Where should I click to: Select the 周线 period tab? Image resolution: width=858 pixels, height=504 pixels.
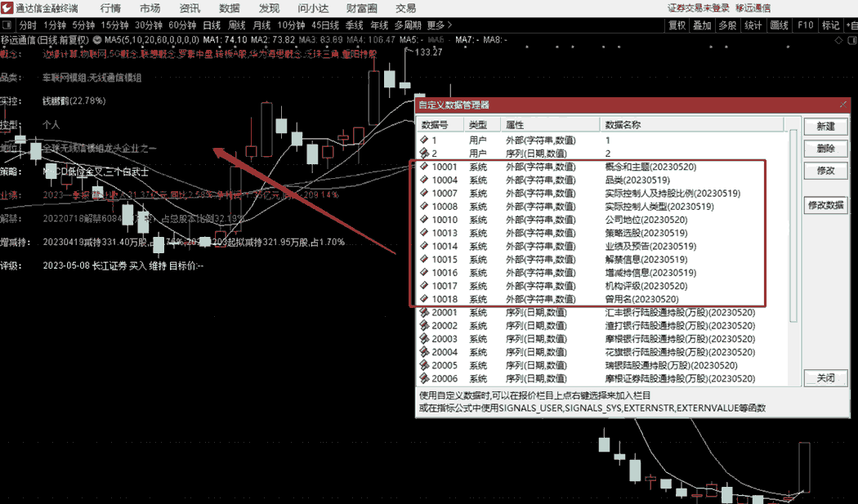[x=237, y=25]
